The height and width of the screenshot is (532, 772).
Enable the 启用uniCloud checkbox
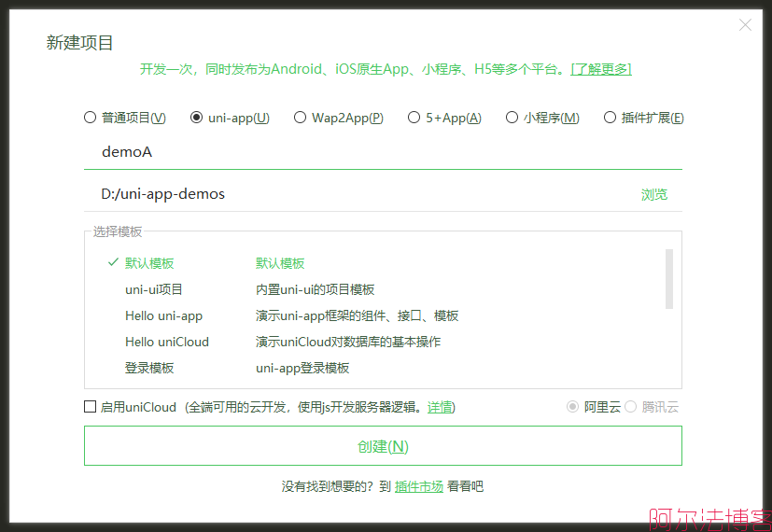[x=91, y=407]
